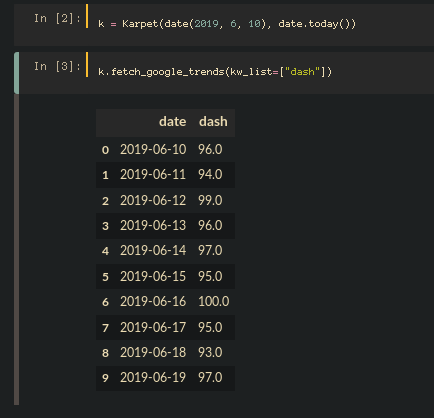This screenshot has width=434, height=418.
Task: Click row index 5 in the table
Action: point(105,277)
